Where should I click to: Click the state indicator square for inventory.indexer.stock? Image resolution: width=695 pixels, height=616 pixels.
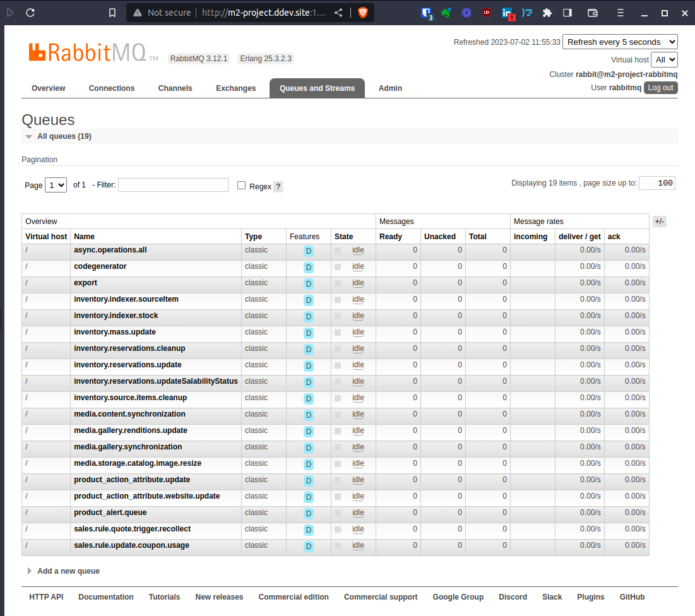click(338, 316)
